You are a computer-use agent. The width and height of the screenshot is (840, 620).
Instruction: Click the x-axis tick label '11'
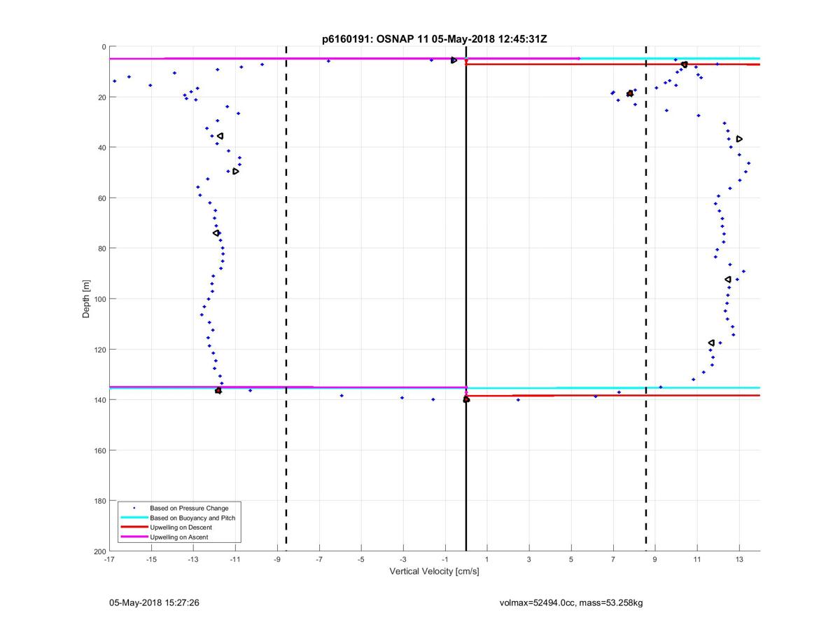[x=697, y=560]
